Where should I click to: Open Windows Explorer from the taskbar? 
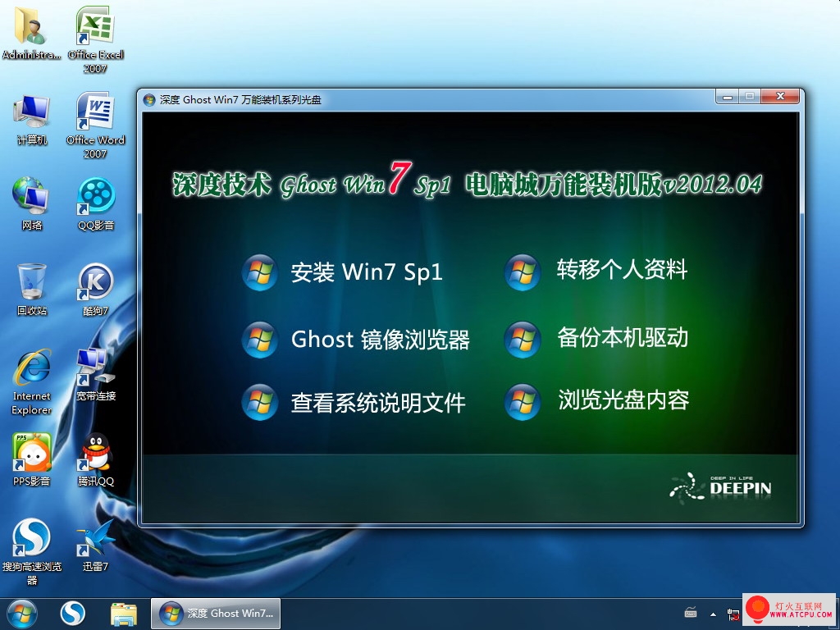[124, 614]
